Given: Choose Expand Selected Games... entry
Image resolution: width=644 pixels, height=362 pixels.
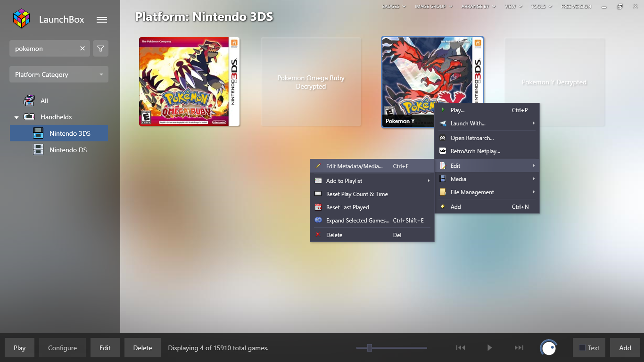Looking at the screenshot, I should coord(372,220).
